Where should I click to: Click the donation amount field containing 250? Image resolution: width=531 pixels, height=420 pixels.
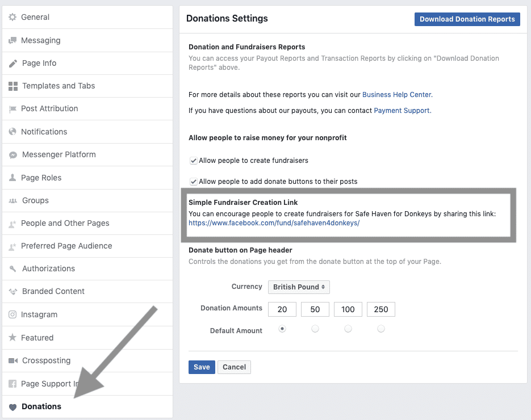tap(381, 309)
